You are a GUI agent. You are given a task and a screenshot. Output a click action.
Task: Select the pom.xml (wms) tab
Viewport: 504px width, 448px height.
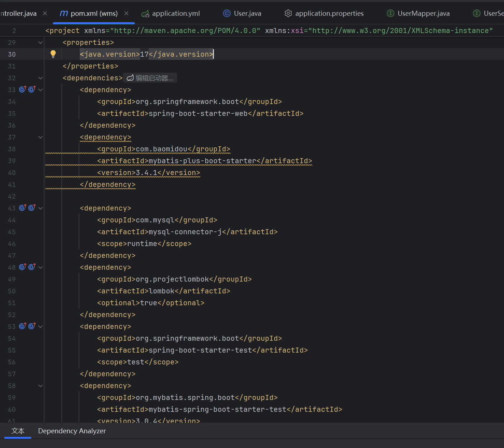pos(94,13)
